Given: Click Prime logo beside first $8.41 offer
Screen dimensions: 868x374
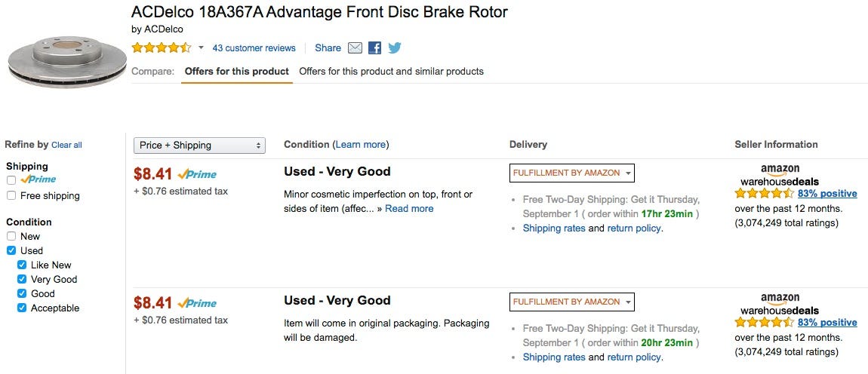Looking at the screenshot, I should [x=197, y=174].
